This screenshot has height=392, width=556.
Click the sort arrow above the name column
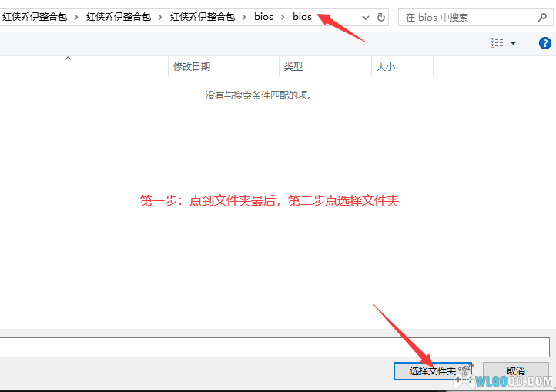pyautogui.click(x=68, y=58)
